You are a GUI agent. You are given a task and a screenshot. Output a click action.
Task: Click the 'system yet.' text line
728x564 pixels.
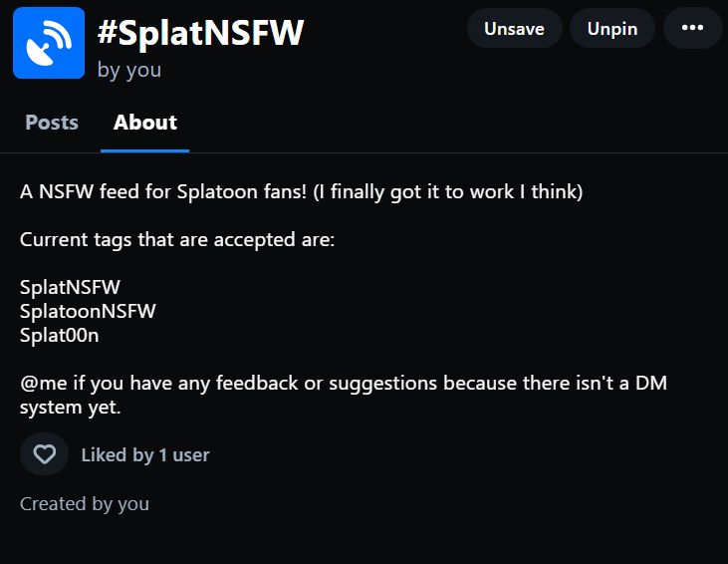click(x=71, y=408)
